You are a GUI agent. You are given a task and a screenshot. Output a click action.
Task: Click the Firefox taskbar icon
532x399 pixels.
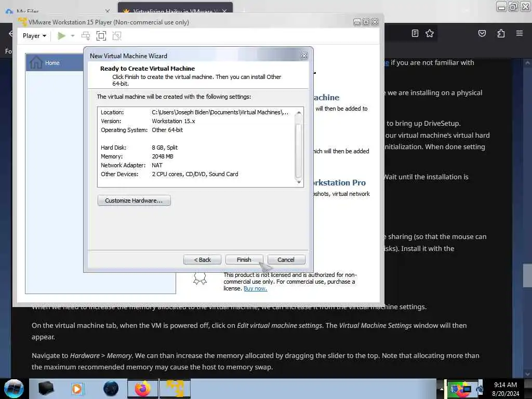[x=143, y=389]
